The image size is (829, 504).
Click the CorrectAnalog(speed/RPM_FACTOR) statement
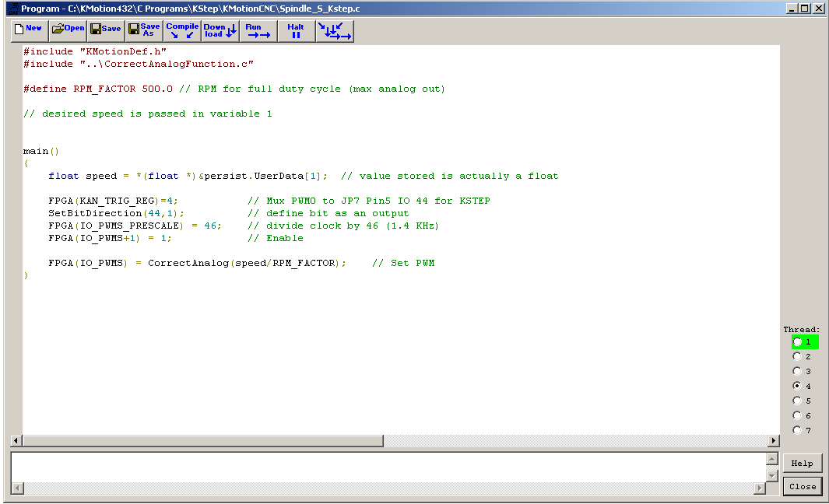[x=197, y=263]
